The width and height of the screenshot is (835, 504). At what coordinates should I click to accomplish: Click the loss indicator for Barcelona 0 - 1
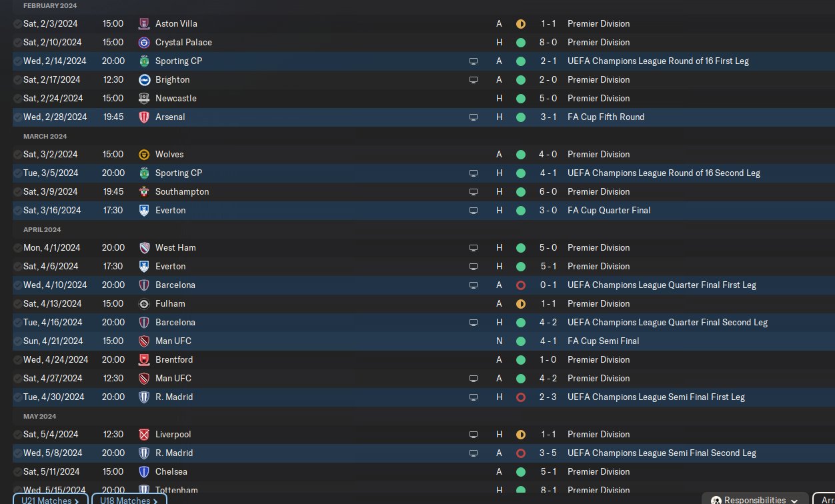(x=521, y=285)
